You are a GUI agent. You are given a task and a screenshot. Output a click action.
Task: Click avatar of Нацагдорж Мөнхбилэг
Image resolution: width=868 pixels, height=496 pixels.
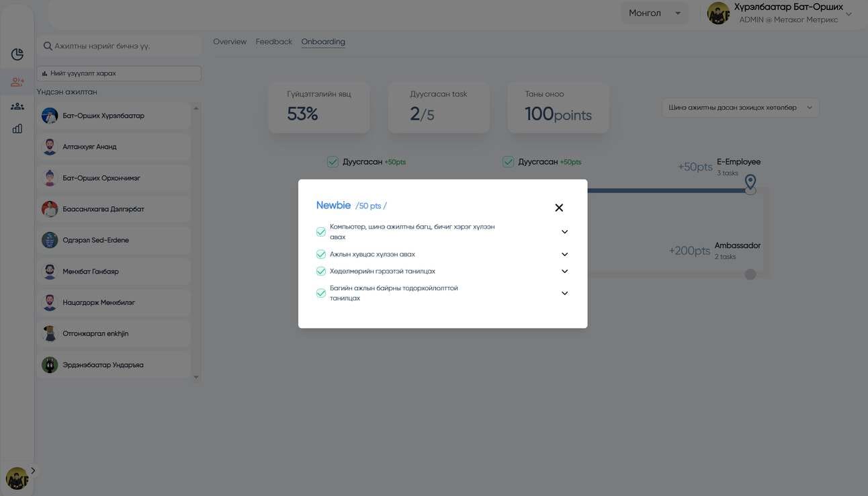50,302
